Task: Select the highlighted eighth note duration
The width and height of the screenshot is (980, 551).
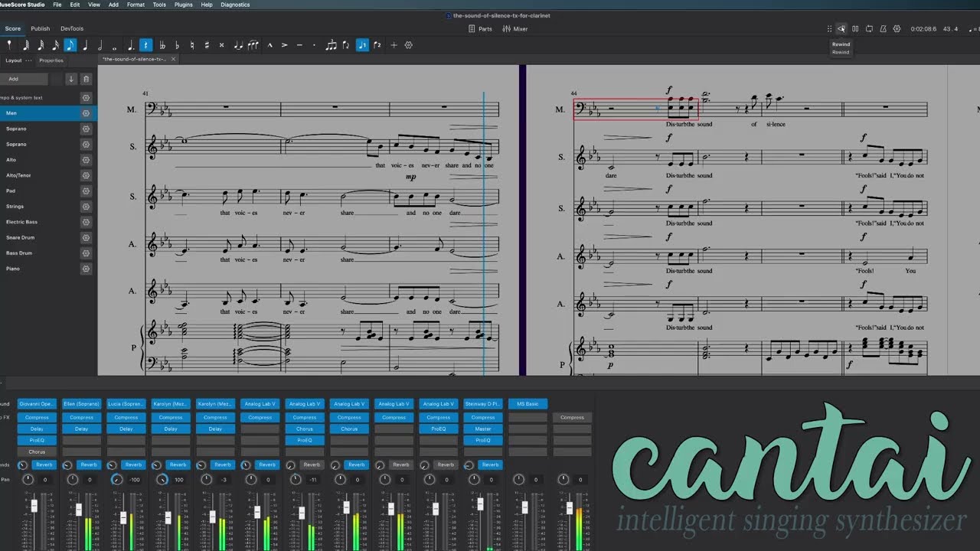Action: pos(70,45)
